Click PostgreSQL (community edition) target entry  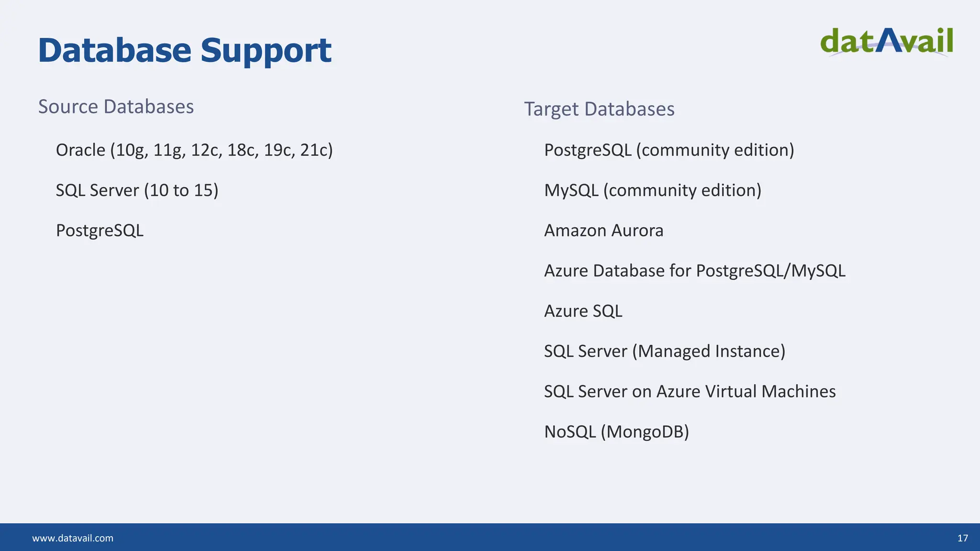click(669, 150)
